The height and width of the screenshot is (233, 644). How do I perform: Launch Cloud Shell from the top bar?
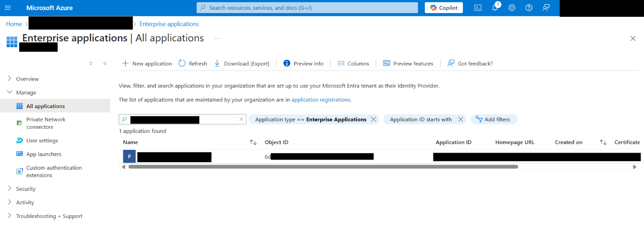(478, 8)
